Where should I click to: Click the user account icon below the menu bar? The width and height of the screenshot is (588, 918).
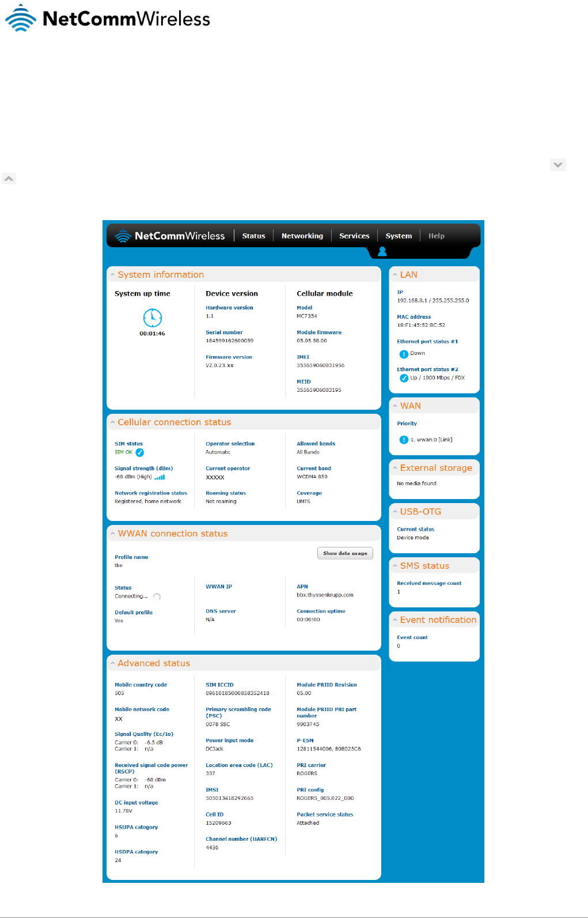[x=382, y=252]
